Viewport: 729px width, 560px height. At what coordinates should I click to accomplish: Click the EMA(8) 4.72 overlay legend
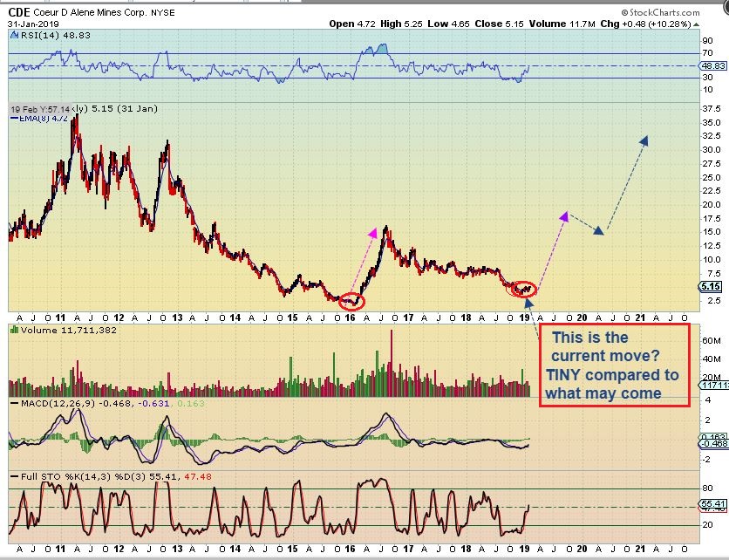(44, 118)
